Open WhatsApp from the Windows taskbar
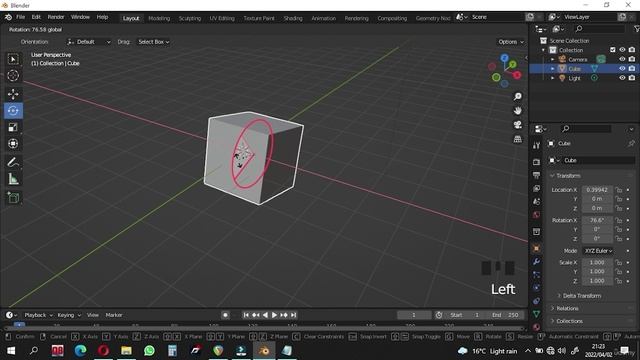Screen dimensions: 640x360 pyautogui.click(x=149, y=351)
